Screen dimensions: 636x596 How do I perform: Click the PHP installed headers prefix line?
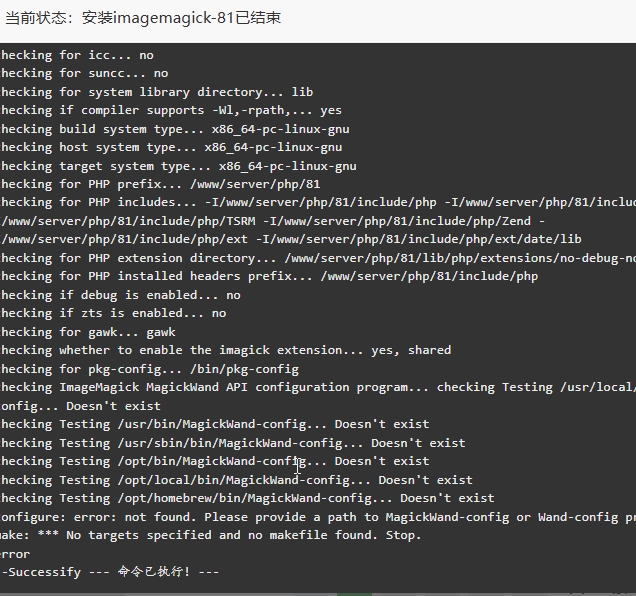[x=270, y=276]
